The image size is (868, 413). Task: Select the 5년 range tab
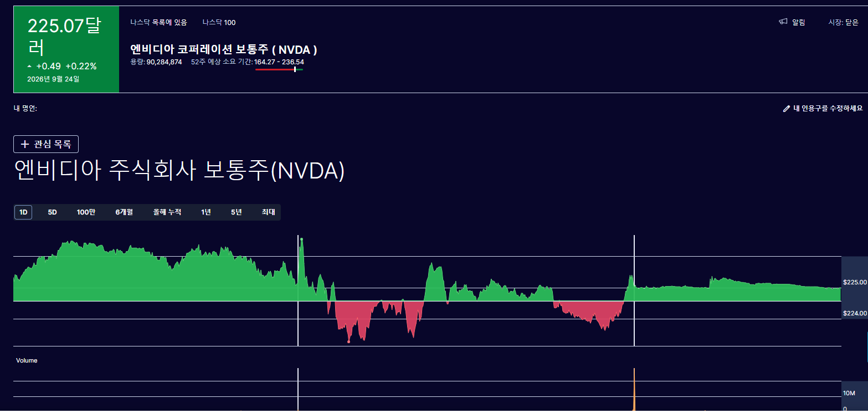coord(237,212)
